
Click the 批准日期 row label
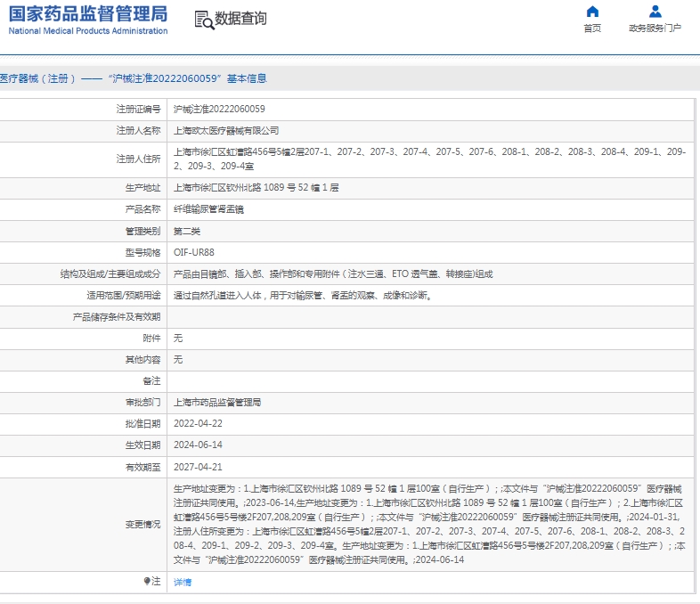142,424
